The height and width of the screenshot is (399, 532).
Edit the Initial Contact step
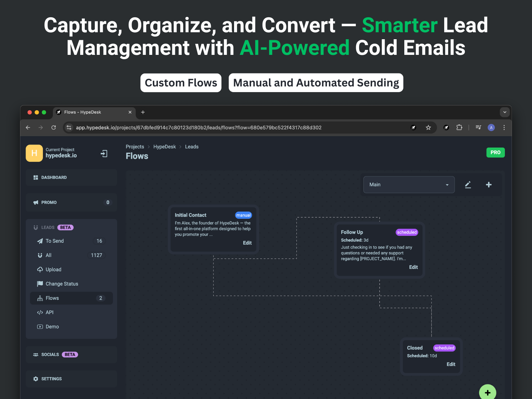coord(247,243)
